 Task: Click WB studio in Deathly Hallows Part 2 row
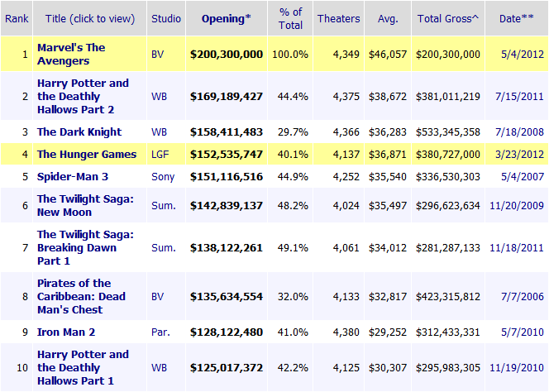(x=159, y=96)
